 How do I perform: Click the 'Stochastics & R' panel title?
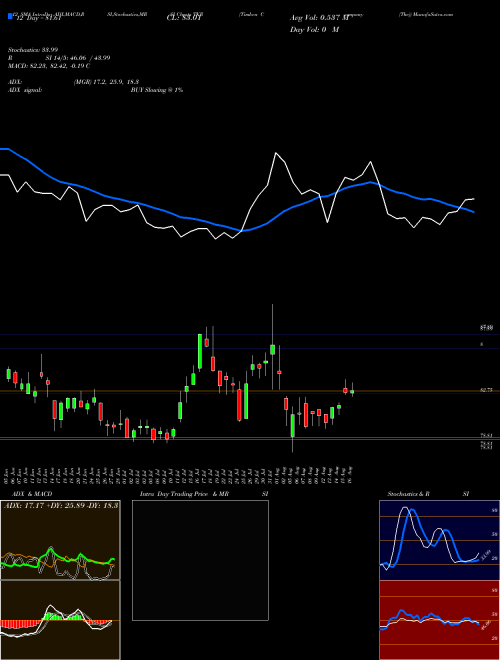click(408, 494)
